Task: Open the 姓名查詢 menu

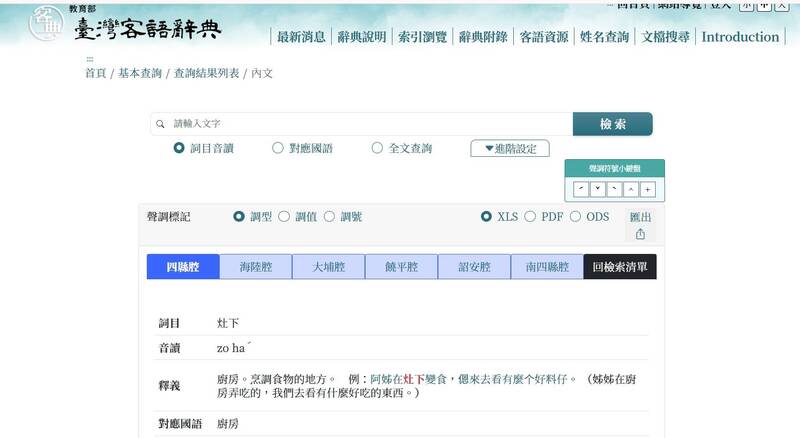Action: pyautogui.click(x=605, y=37)
